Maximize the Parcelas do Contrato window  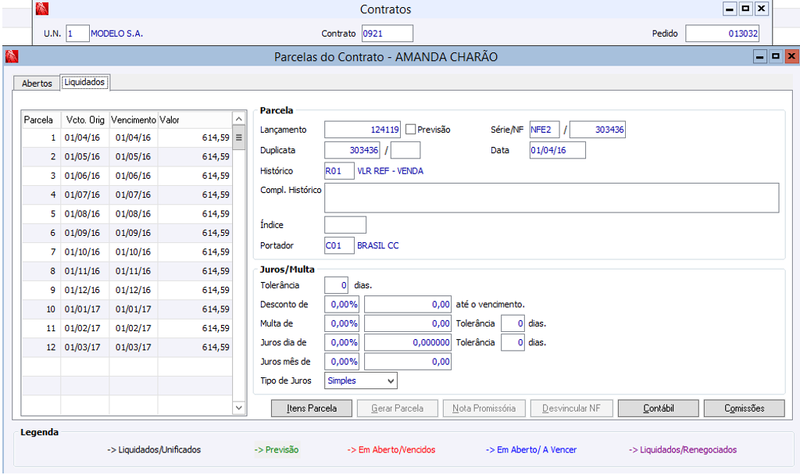pos(776,56)
